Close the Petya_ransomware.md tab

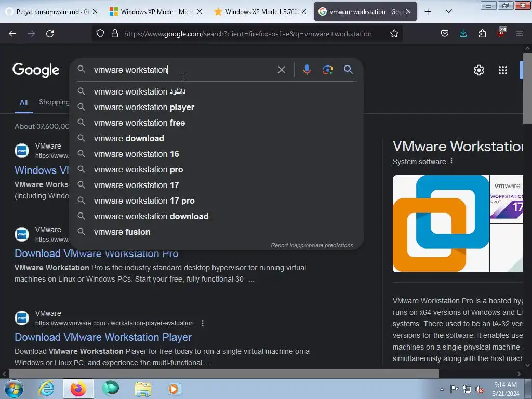pos(95,11)
